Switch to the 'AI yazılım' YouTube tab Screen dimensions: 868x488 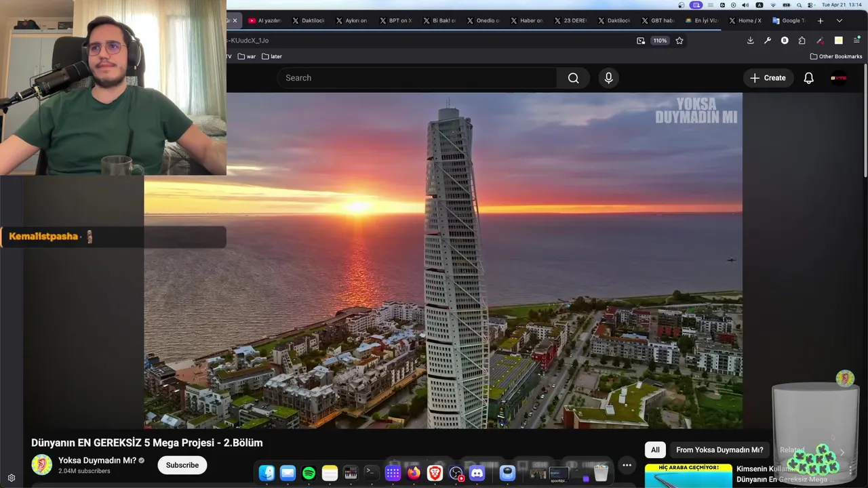(x=264, y=20)
